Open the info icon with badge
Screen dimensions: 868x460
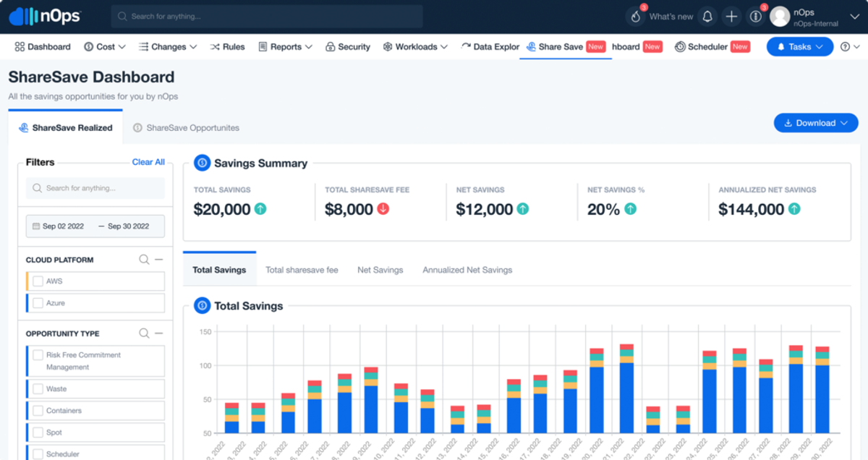pyautogui.click(x=755, y=17)
